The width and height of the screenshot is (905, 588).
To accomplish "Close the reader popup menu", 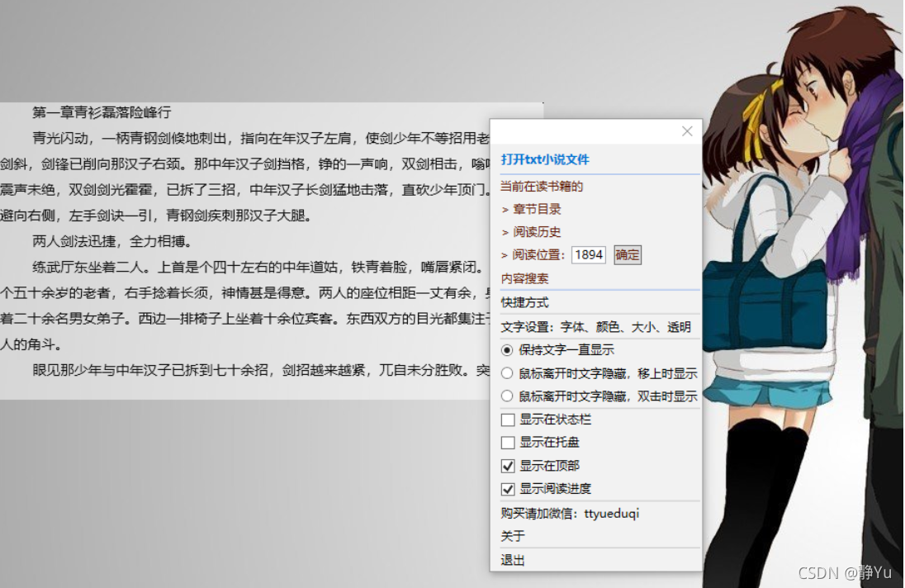I will 687,131.
